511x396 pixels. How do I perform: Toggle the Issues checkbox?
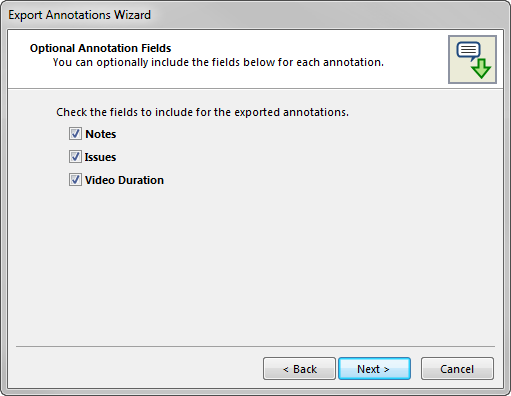75,157
